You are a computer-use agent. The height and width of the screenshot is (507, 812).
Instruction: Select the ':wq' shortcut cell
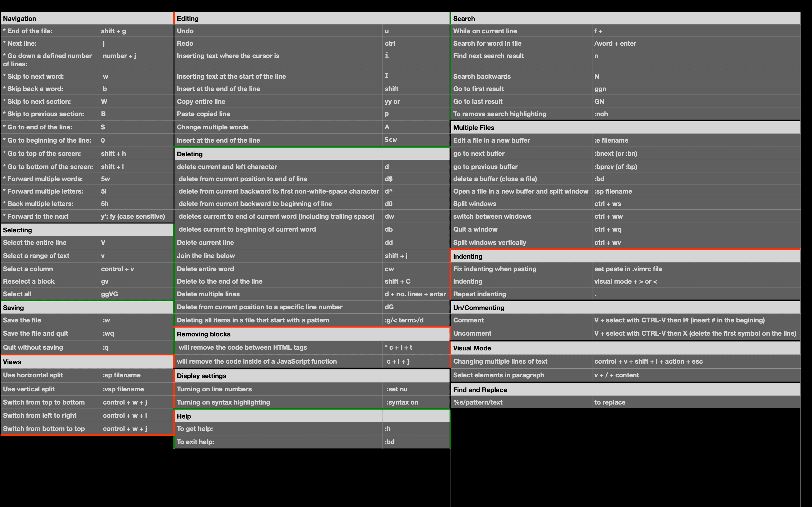pyautogui.click(x=108, y=333)
